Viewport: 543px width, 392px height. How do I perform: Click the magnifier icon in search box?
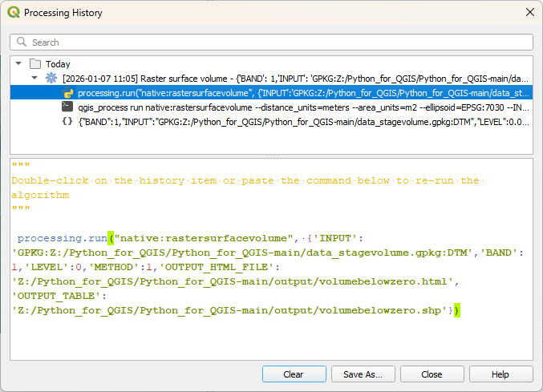(22, 42)
